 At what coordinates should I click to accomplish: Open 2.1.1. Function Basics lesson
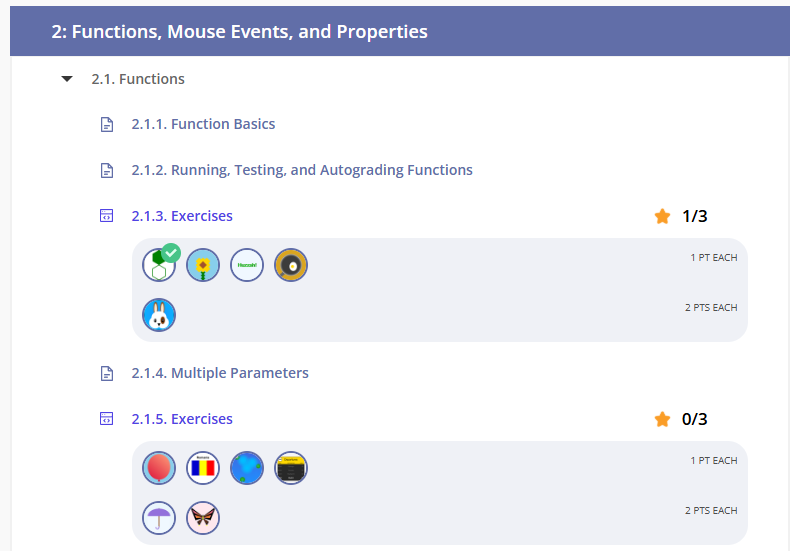203,124
